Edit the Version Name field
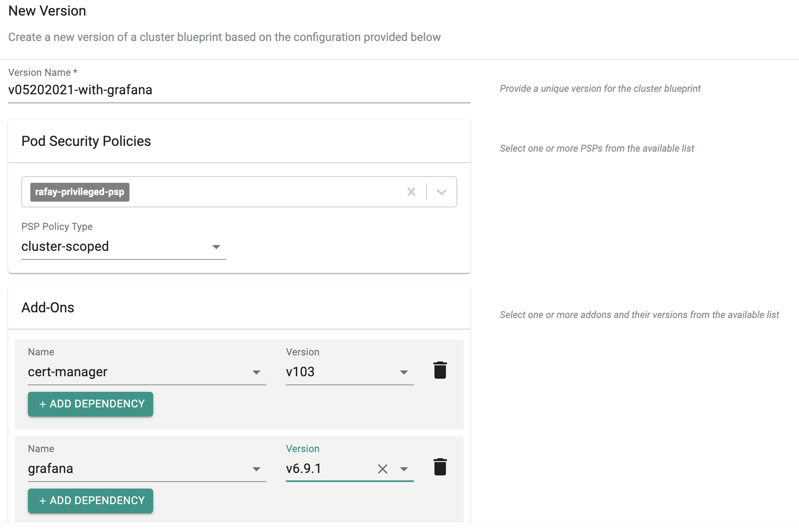Image resolution: width=799 pixels, height=532 pixels. point(239,90)
